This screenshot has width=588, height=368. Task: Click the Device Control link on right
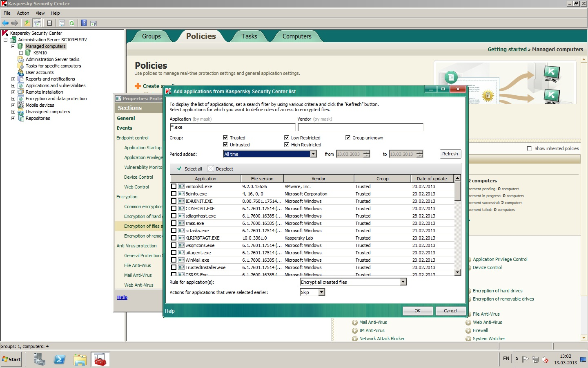[487, 267]
